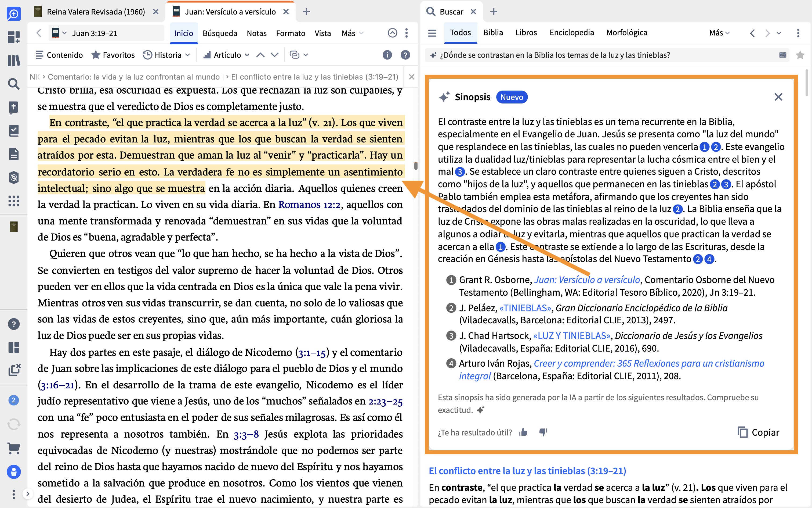Switch search to Biblia tab
The image size is (812, 508).
click(x=493, y=32)
